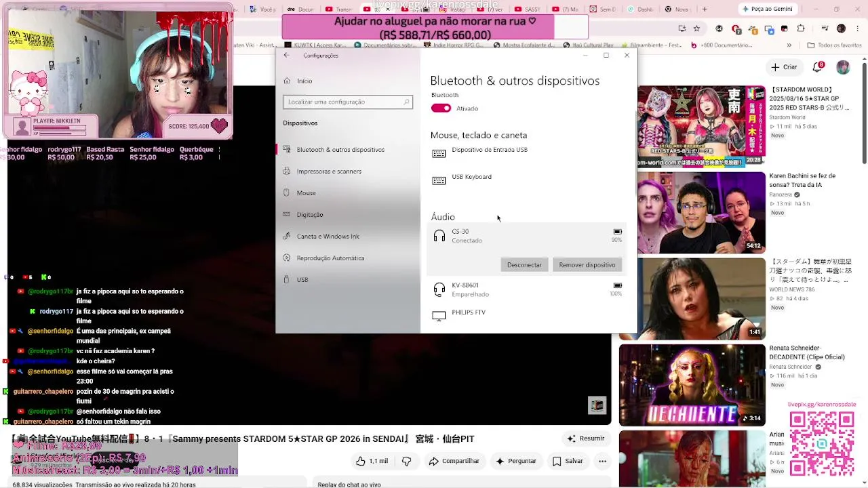Image resolution: width=868 pixels, height=488 pixels.
Task: Switch to the Nova browser tab
Action: tap(676, 9)
